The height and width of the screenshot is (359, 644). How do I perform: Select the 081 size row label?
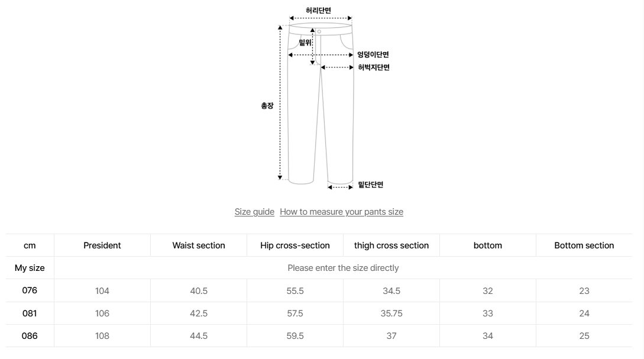pyautogui.click(x=30, y=313)
